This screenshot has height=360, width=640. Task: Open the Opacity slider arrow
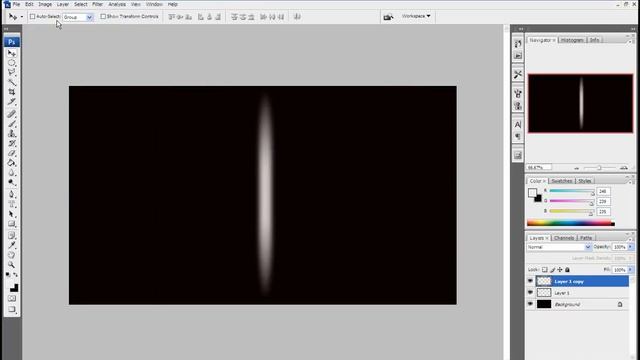(631, 247)
